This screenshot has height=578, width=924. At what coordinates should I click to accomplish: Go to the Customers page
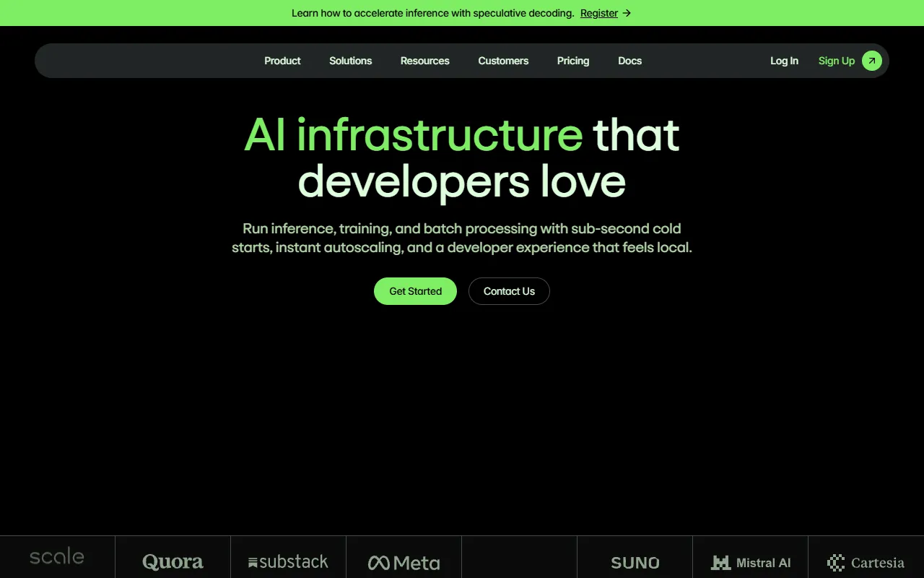(x=503, y=61)
